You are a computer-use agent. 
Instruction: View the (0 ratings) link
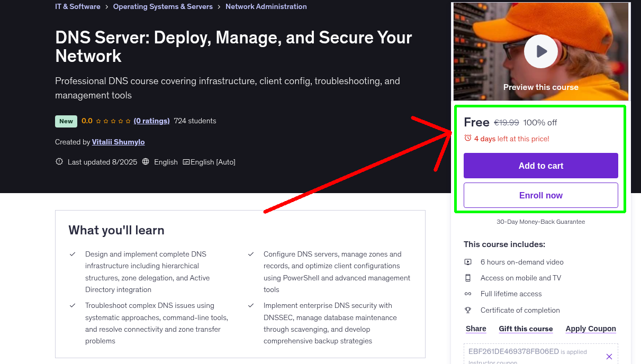[151, 121]
